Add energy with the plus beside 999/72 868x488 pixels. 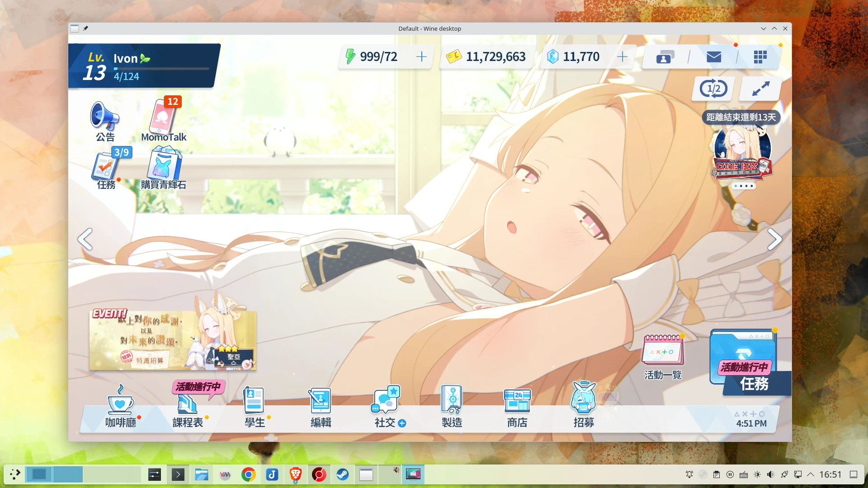(421, 57)
